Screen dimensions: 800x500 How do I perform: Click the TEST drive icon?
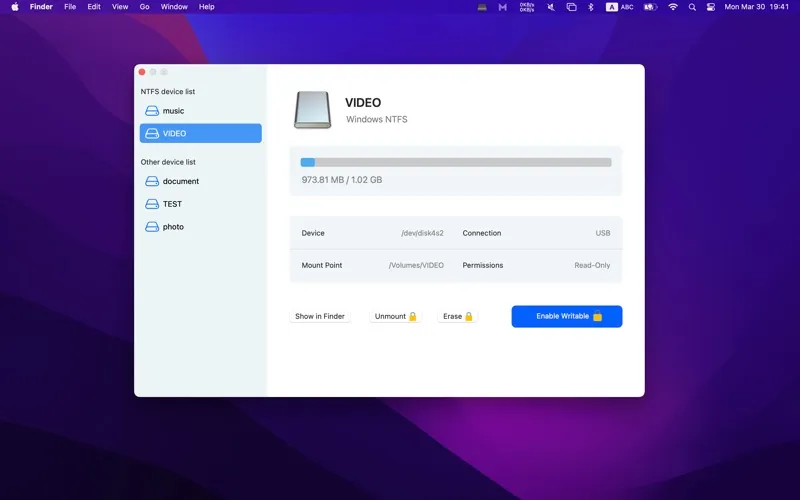(152, 204)
